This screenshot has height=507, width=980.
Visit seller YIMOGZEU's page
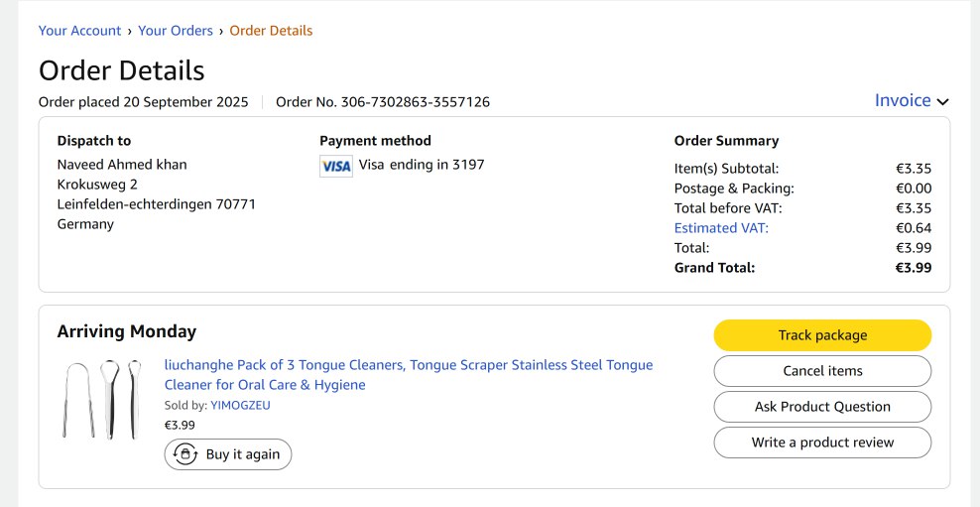(x=240, y=405)
